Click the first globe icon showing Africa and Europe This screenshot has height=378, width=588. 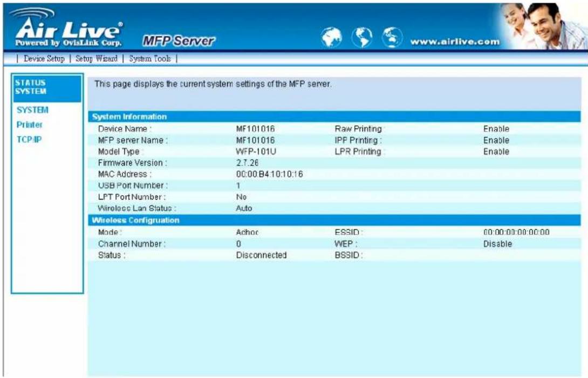click(331, 38)
